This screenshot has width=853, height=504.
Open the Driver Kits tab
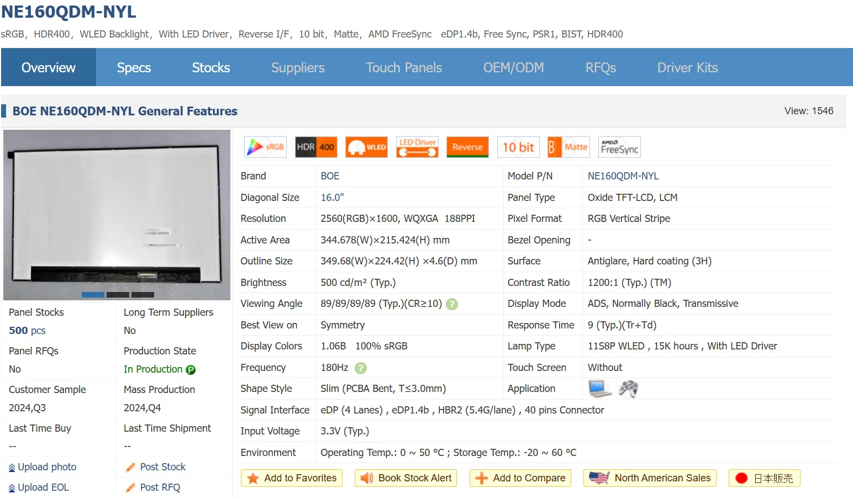coord(687,68)
